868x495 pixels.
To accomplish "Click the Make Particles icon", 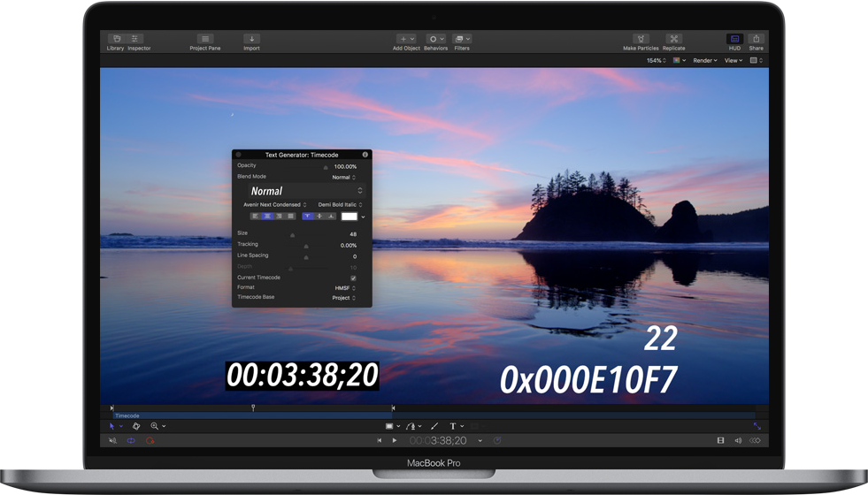I will tap(641, 40).
